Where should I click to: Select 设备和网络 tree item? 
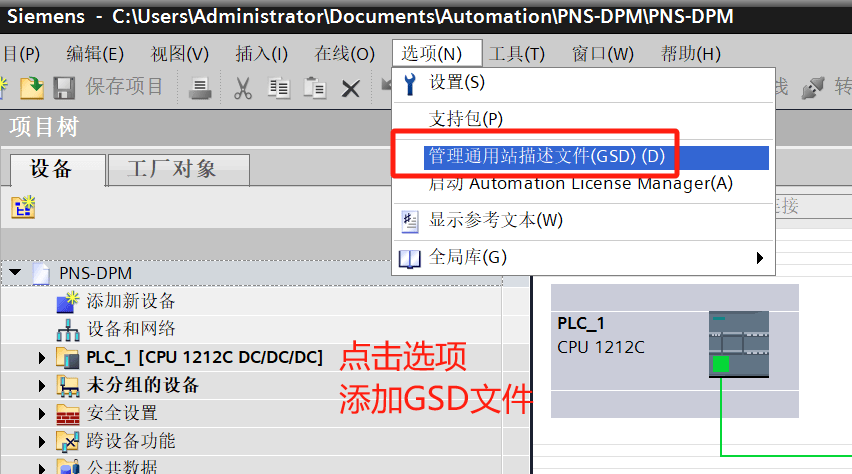(x=130, y=329)
